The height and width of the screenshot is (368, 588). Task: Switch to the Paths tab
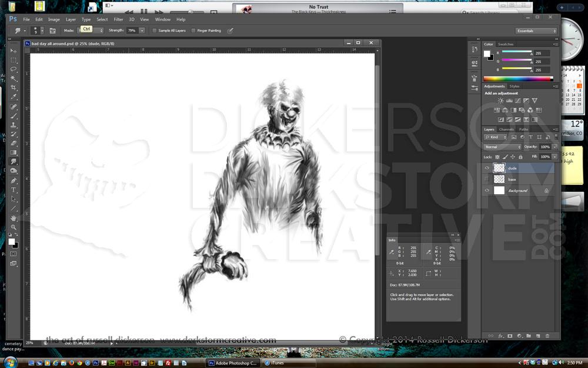[523, 130]
